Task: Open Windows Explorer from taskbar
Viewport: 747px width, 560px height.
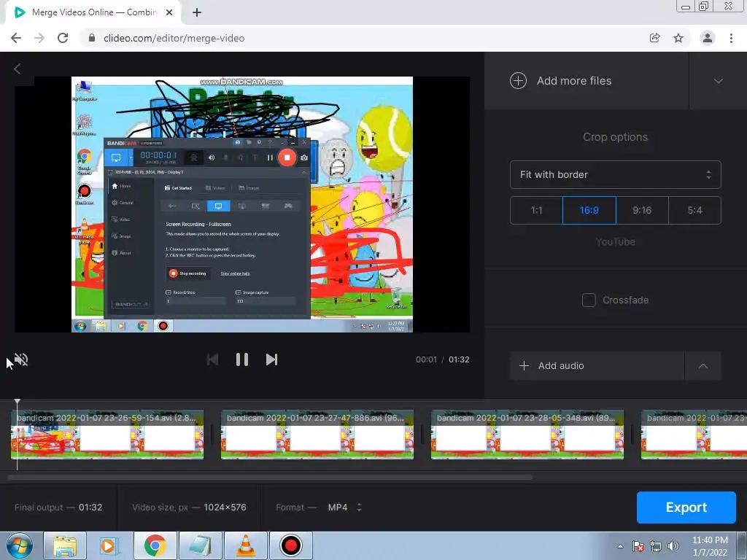Action: 65,545
